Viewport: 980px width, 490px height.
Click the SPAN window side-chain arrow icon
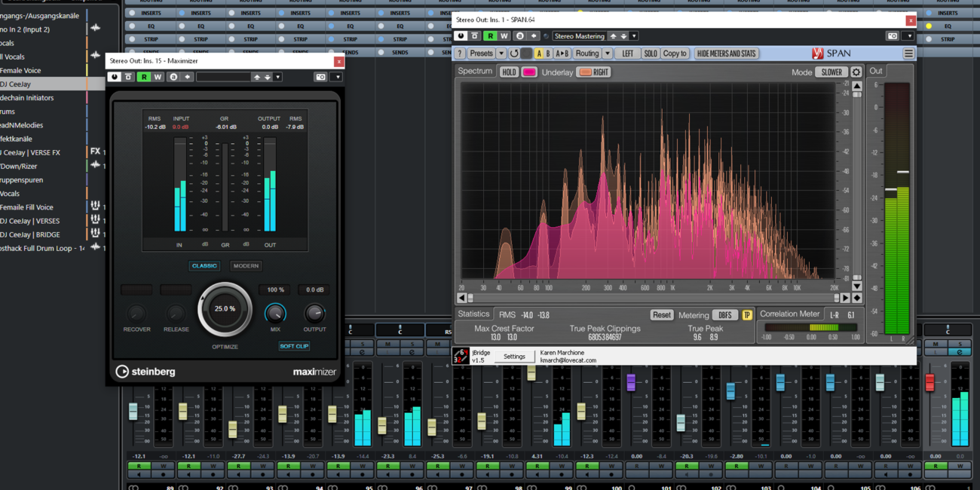[x=534, y=35]
